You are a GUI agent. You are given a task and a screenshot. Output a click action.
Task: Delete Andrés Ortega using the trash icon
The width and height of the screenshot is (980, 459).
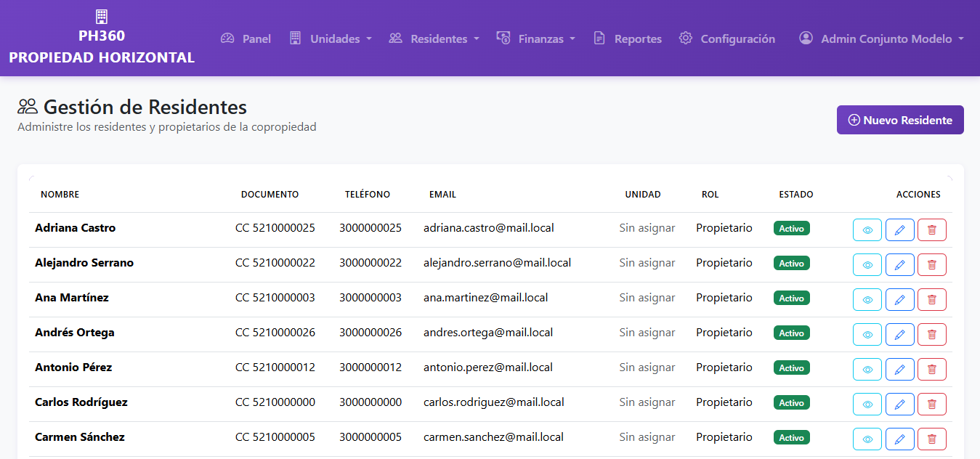pos(932,334)
